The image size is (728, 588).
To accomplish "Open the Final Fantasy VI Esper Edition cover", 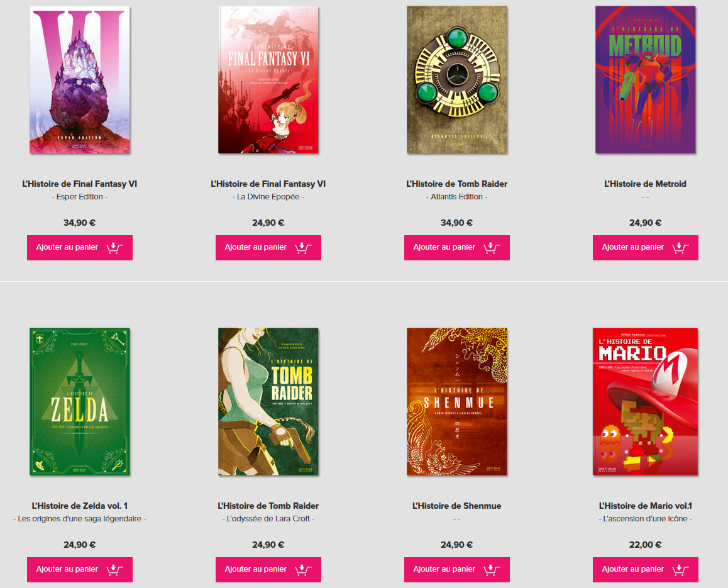I will point(80,79).
